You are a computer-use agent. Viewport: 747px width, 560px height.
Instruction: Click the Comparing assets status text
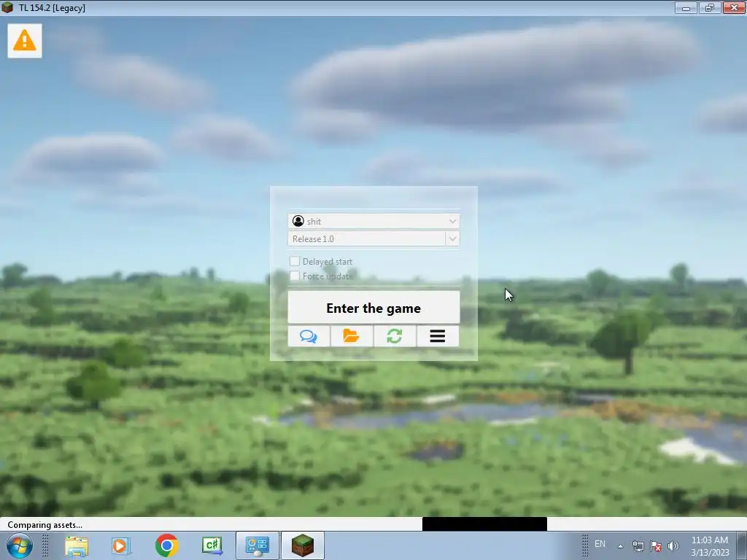coord(44,525)
